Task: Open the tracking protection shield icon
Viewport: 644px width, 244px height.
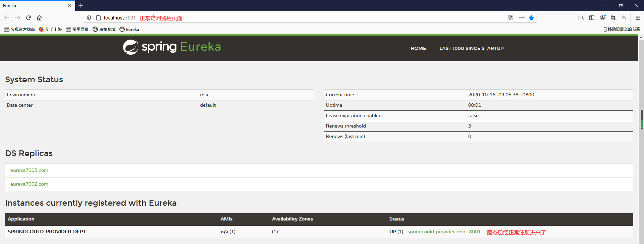Action: [x=89, y=18]
